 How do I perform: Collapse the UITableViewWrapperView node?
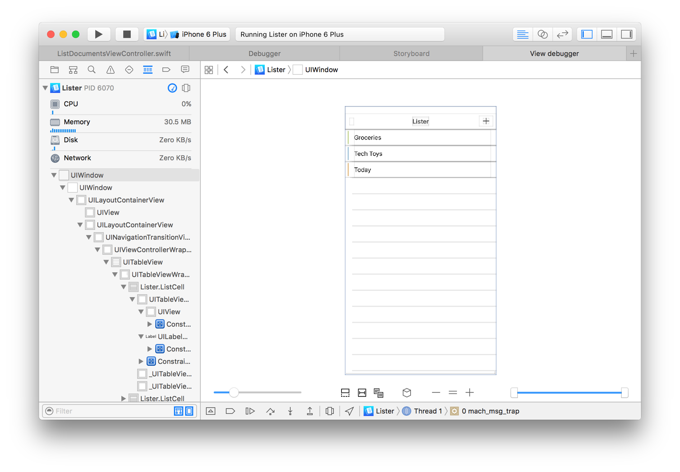click(114, 275)
